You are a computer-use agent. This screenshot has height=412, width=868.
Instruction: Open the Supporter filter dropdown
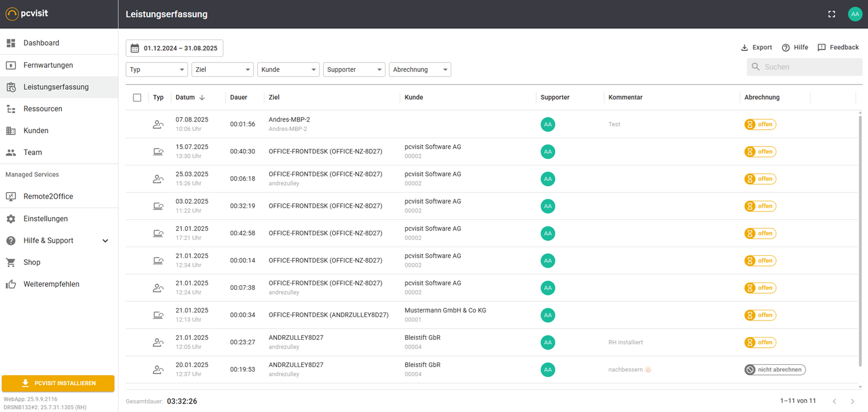pos(354,70)
